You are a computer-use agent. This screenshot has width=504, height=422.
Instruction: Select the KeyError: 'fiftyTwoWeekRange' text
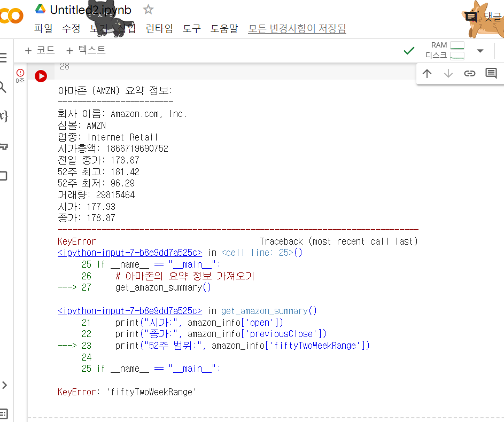(x=127, y=392)
